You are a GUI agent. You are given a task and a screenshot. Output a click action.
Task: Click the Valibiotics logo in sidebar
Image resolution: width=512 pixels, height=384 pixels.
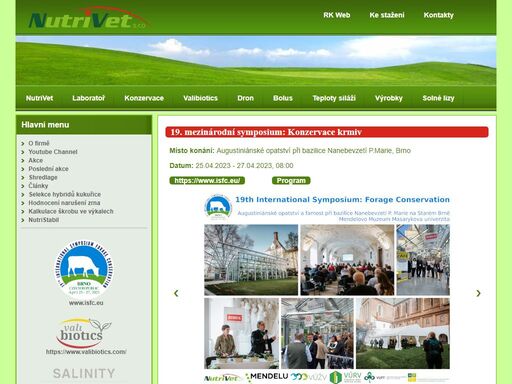(84, 333)
